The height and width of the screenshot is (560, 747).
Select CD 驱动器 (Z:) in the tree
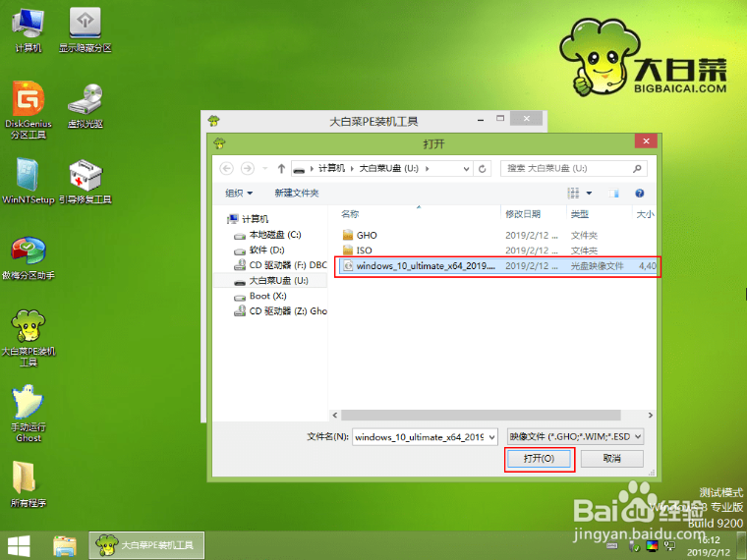(280, 311)
